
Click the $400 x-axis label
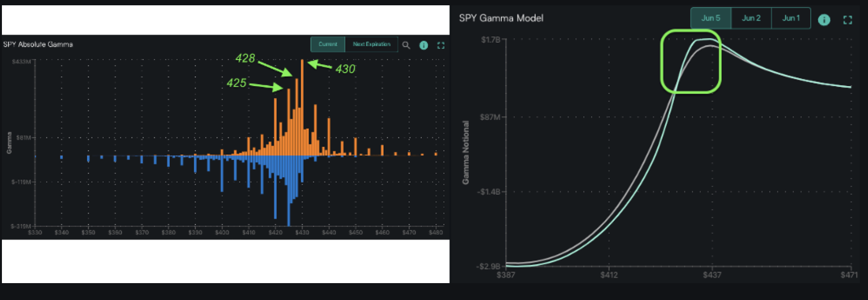tap(222, 232)
